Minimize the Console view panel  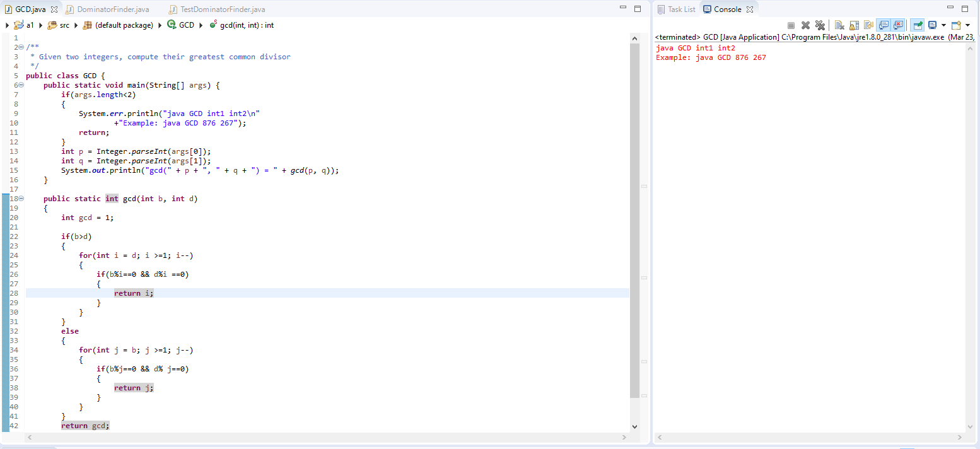(x=950, y=8)
